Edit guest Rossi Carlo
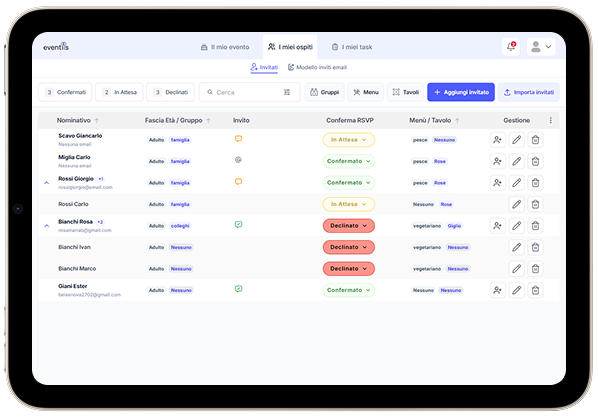 coord(516,204)
